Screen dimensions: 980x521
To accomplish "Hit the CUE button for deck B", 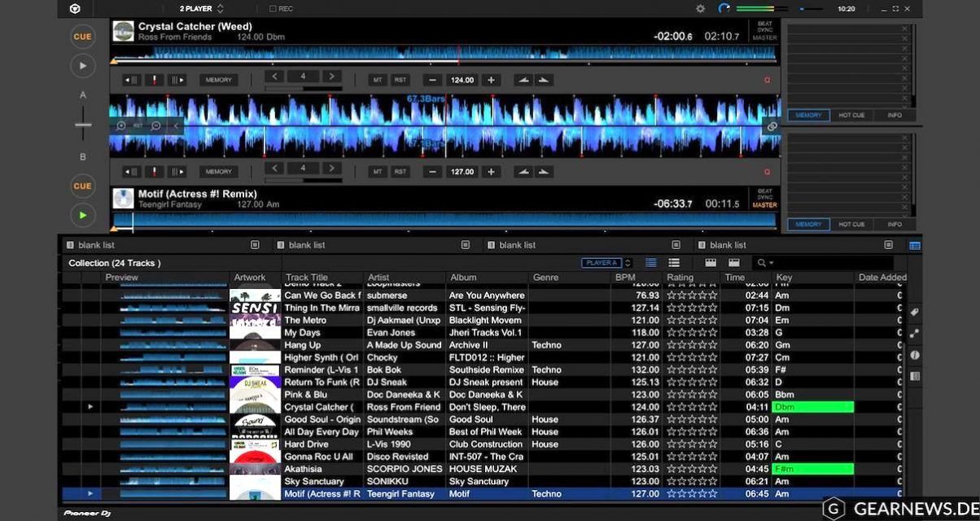I will tap(82, 186).
